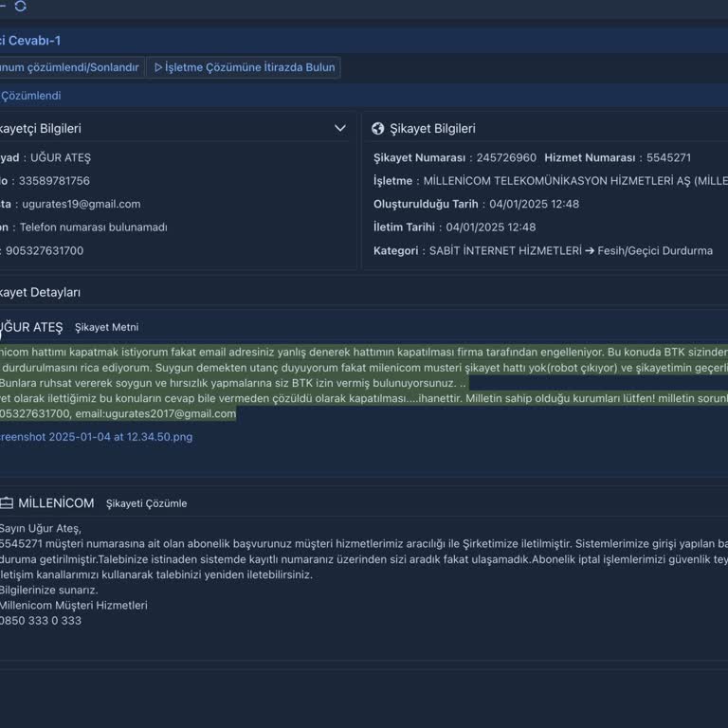This screenshot has height=728, width=728.
Task: Open the Cevabı-1 section header
Action: (31, 41)
